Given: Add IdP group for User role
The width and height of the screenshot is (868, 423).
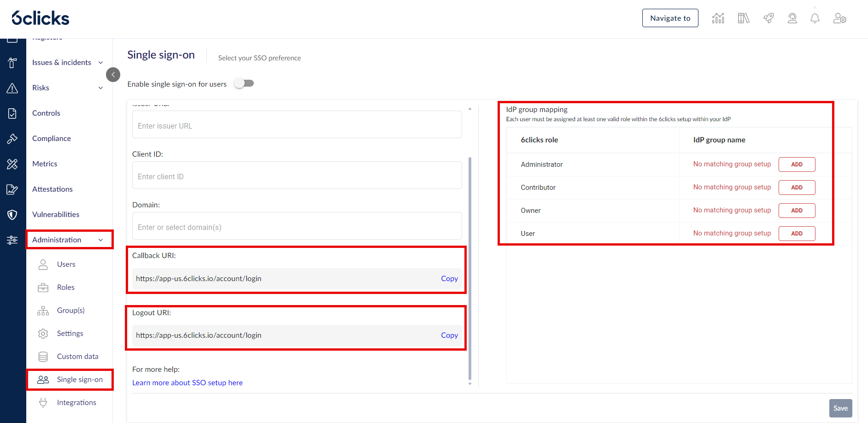Looking at the screenshot, I should click(797, 234).
